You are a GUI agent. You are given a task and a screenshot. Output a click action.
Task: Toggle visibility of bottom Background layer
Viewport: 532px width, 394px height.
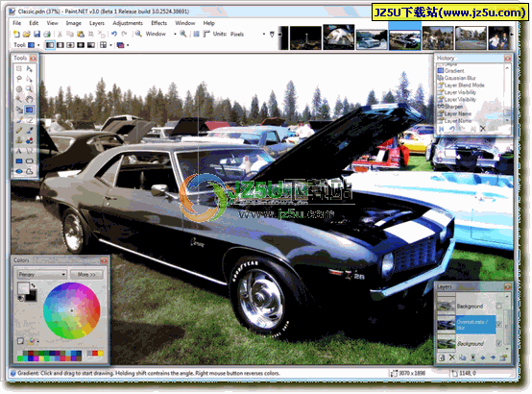click(498, 343)
